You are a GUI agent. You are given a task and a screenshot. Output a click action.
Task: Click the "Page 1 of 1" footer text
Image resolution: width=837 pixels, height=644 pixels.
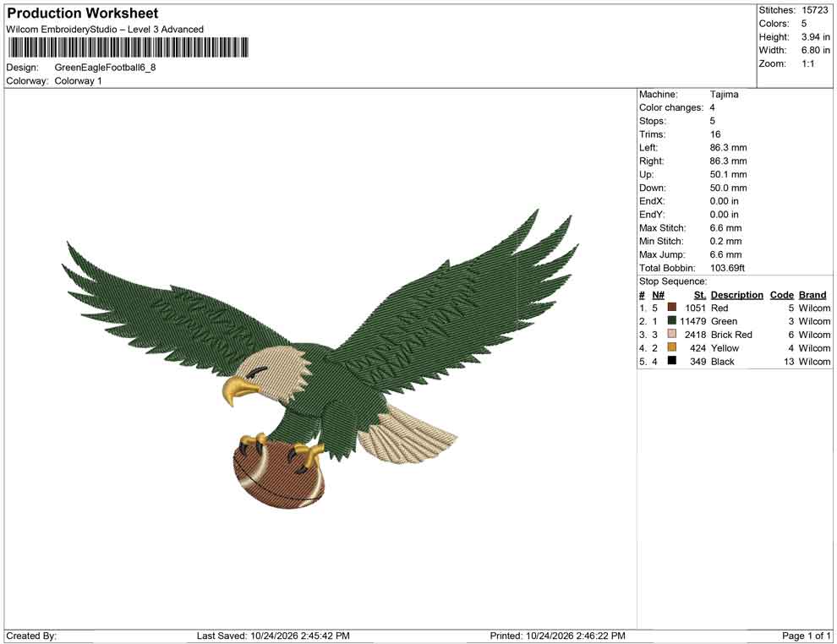(806, 636)
